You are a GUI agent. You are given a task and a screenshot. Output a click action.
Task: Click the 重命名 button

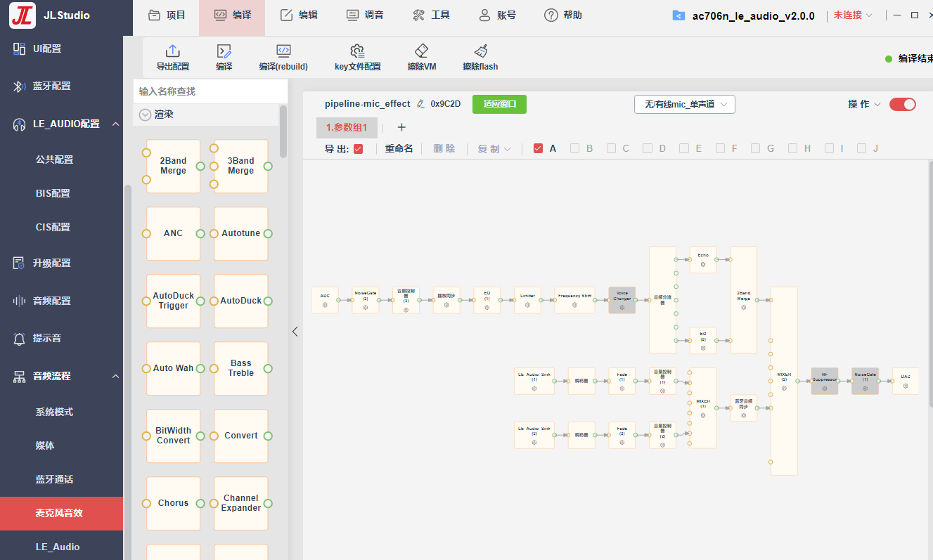point(399,149)
